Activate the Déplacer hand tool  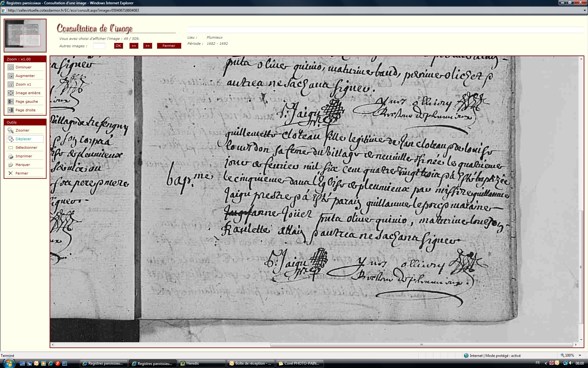(x=11, y=139)
